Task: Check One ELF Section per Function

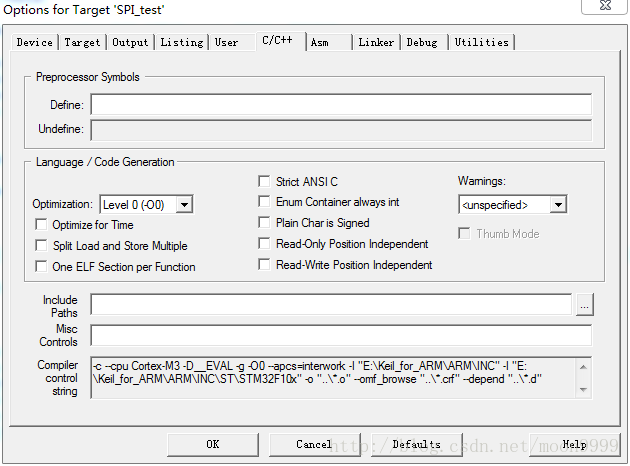Action: point(42,267)
